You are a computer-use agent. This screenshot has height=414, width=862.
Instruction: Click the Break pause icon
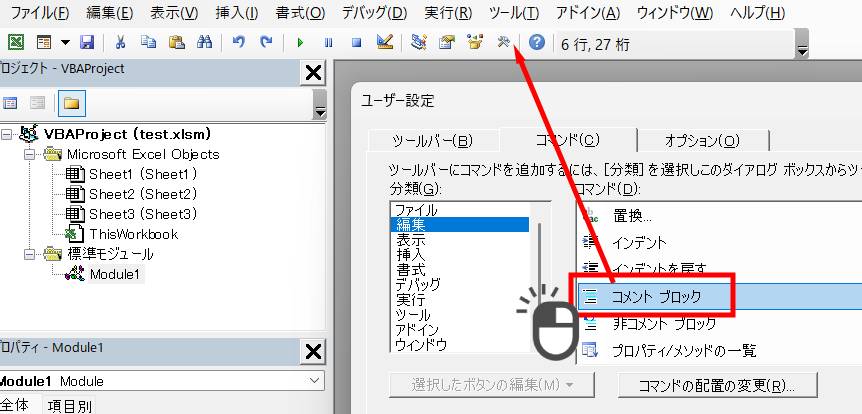(328, 42)
